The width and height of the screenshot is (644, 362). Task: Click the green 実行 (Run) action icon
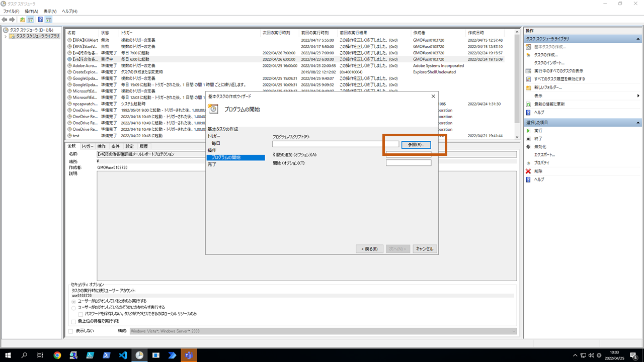point(528,130)
